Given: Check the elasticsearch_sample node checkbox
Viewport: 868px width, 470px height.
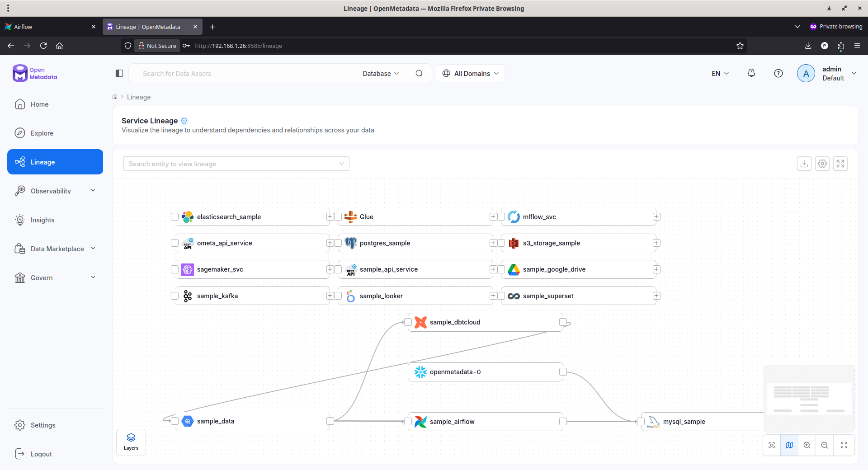Looking at the screenshot, I should pos(175,217).
